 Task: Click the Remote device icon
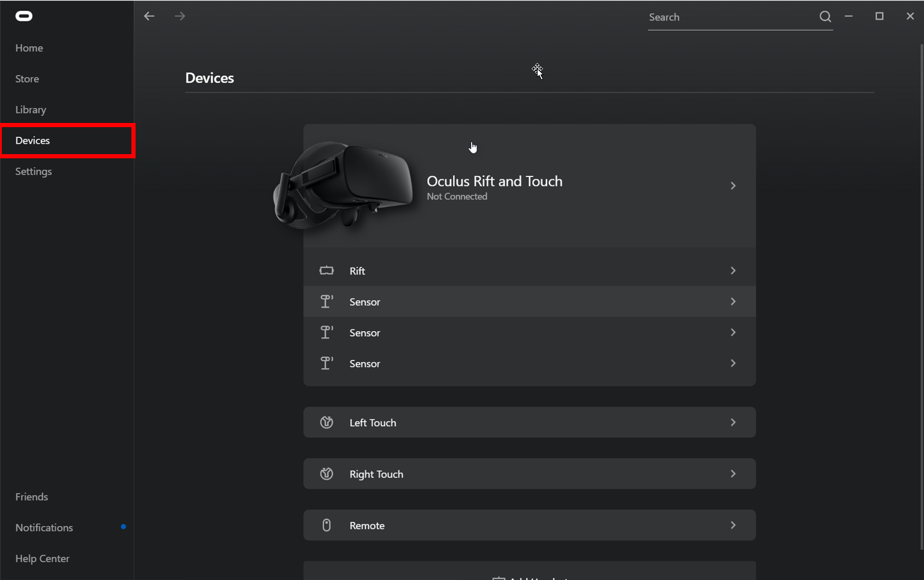pyautogui.click(x=326, y=525)
